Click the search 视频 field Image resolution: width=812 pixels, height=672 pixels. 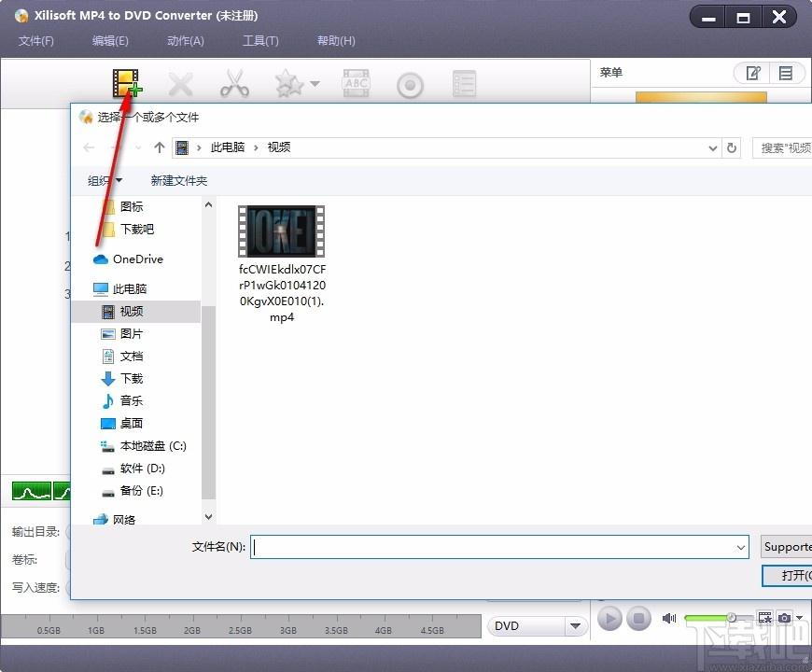click(x=782, y=148)
